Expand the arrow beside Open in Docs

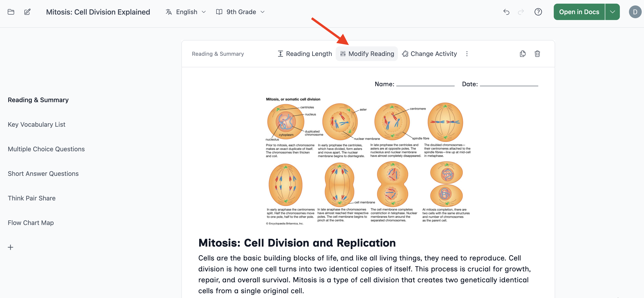pos(612,12)
